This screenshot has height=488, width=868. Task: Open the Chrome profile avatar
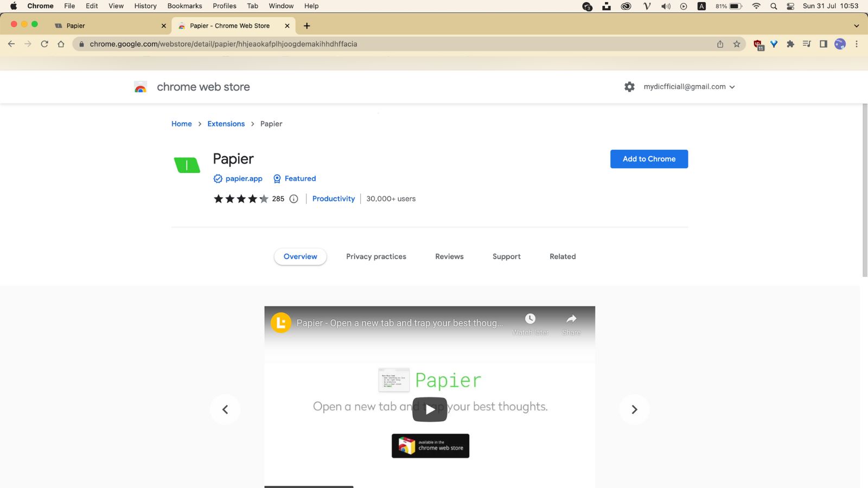click(840, 44)
